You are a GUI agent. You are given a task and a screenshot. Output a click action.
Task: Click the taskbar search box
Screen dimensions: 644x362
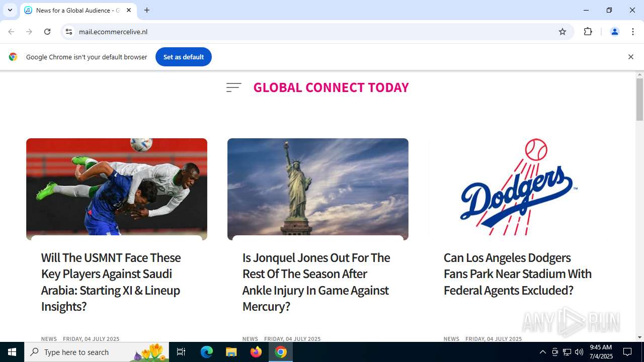click(x=97, y=352)
